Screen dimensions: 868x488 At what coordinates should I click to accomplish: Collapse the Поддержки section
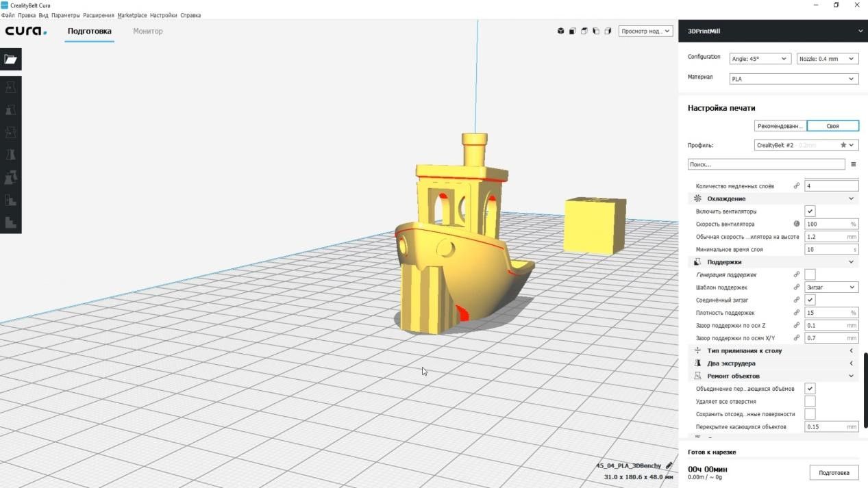(x=773, y=262)
